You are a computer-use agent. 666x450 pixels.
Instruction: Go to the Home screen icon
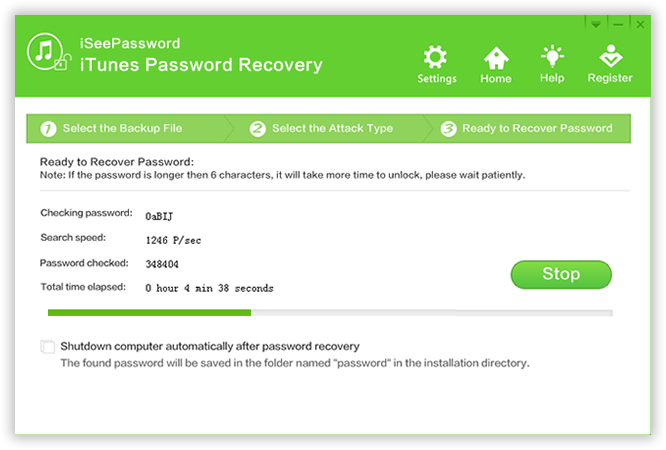[x=496, y=58]
